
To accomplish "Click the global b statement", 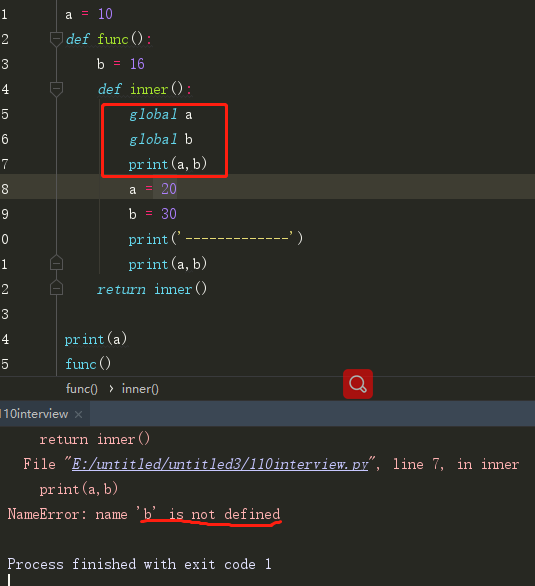I will coord(161,139).
